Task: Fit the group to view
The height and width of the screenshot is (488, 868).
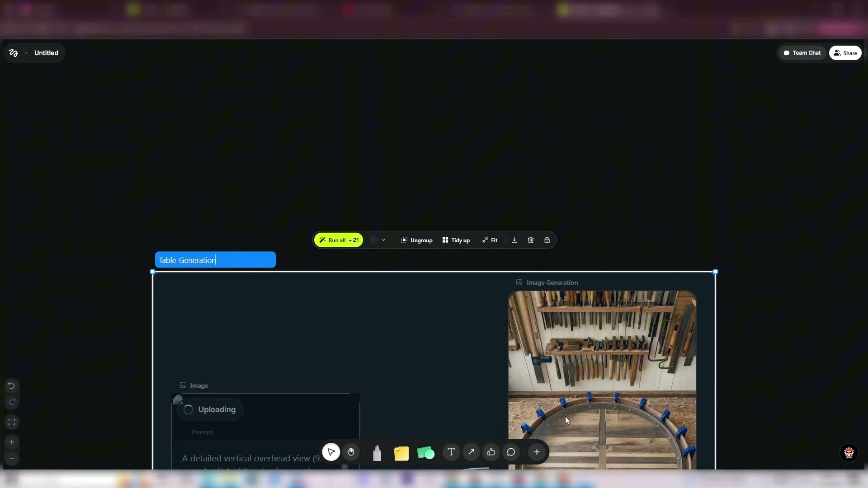Action: pos(490,240)
